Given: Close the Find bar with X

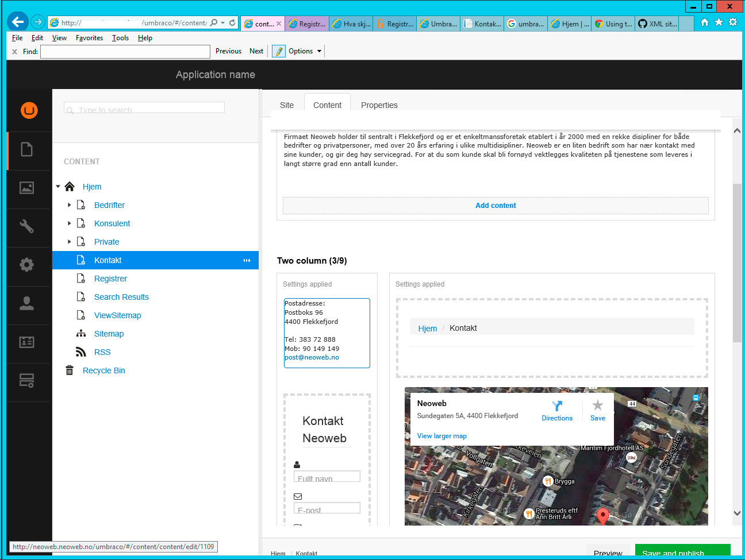Looking at the screenshot, I should pyautogui.click(x=15, y=52).
